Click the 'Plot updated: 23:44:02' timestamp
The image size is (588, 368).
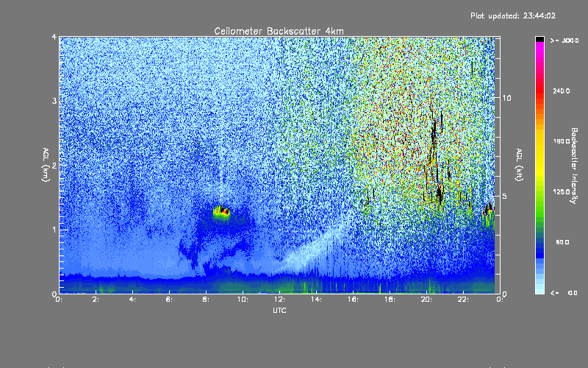(513, 15)
